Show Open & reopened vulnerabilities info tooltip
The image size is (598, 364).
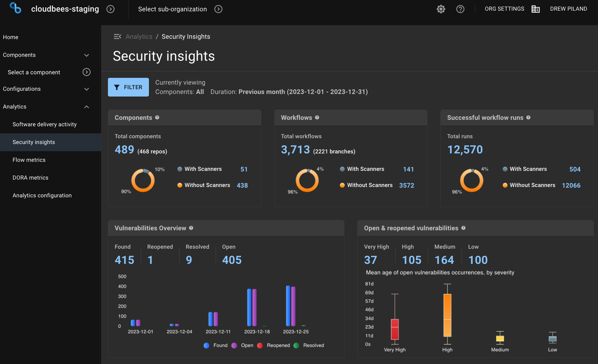(463, 228)
